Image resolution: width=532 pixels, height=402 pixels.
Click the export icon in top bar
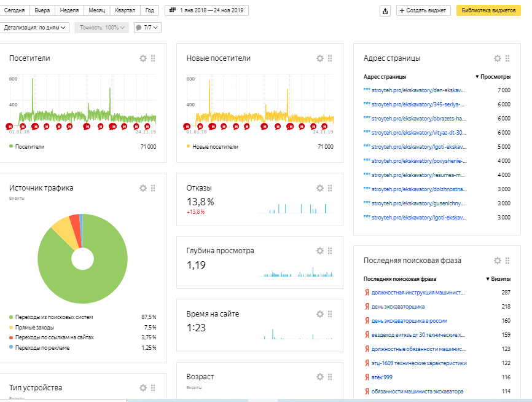coord(385,11)
